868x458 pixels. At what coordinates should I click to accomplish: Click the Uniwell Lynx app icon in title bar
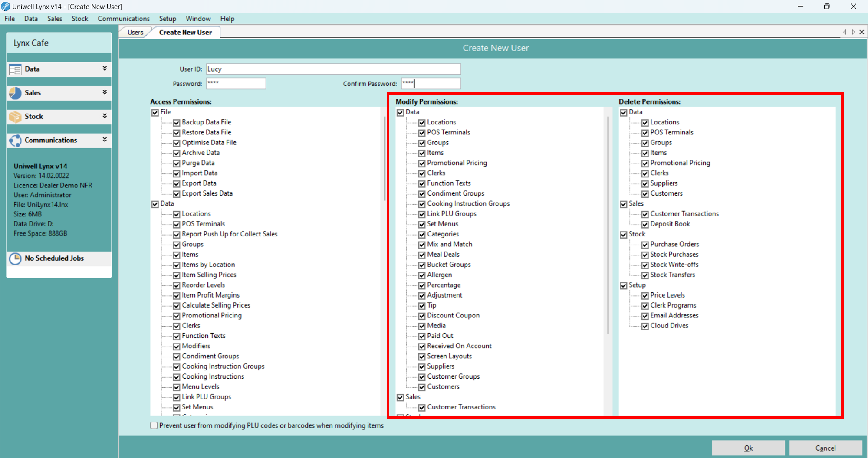pos(5,7)
